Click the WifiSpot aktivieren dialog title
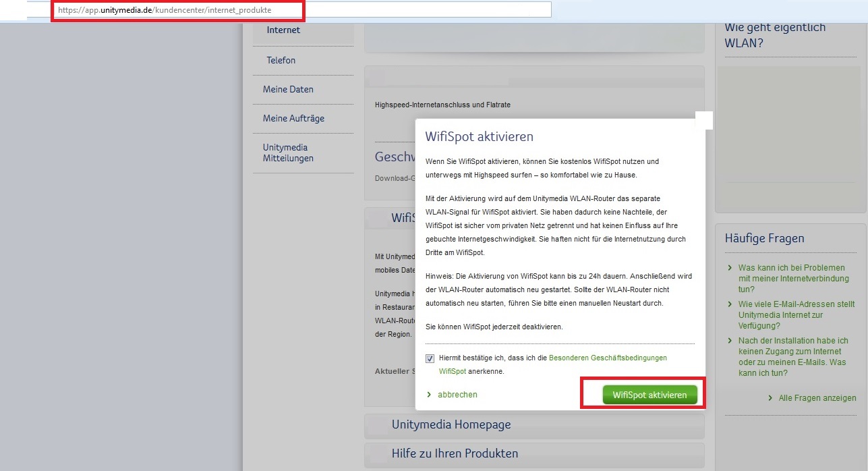868x471 pixels. pyautogui.click(x=479, y=137)
